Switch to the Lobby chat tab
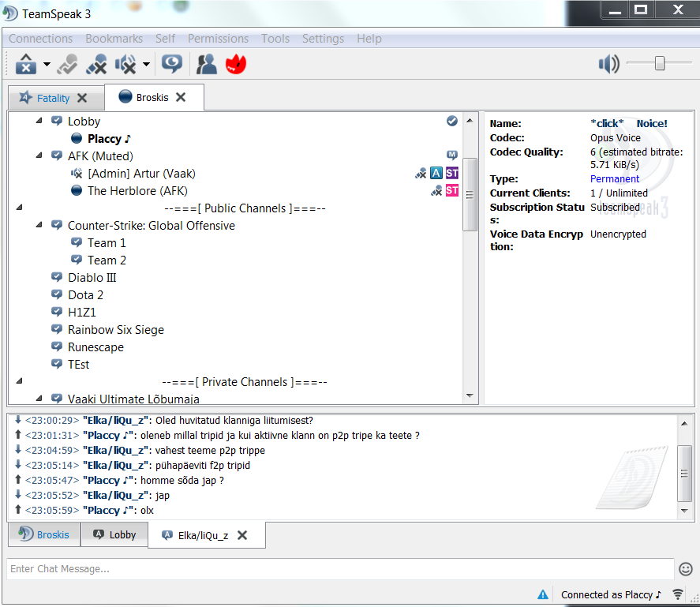Image resolution: width=700 pixels, height=607 pixels. pos(114,534)
